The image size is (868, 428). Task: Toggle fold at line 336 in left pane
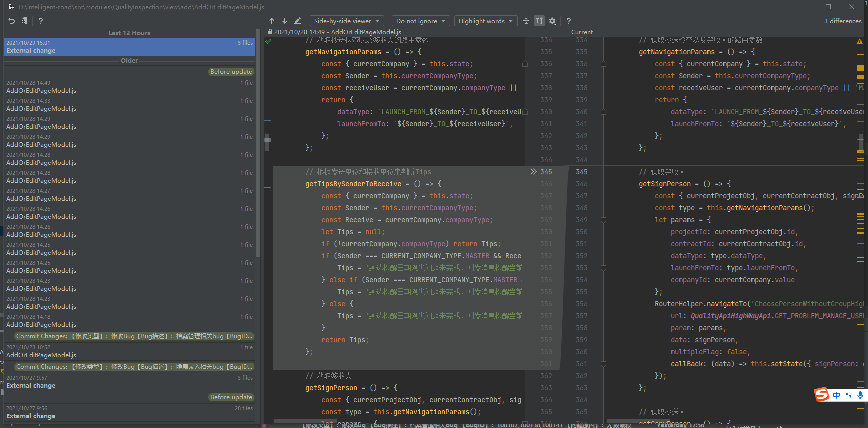[525, 64]
